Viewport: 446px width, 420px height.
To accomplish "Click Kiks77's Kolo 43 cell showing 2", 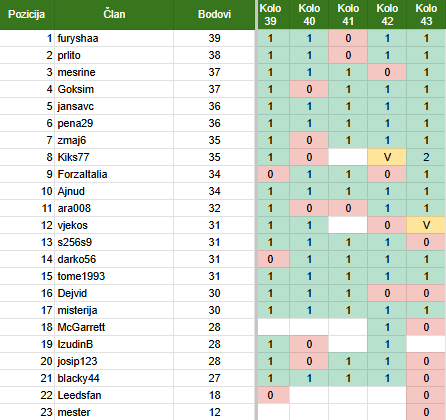I will (426, 157).
